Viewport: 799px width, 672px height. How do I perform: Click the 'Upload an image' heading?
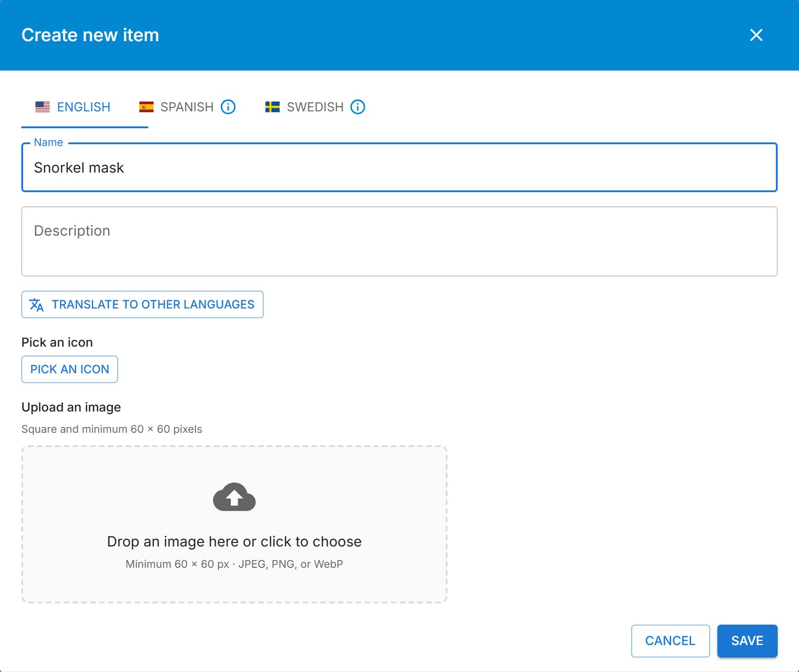pyautogui.click(x=71, y=407)
